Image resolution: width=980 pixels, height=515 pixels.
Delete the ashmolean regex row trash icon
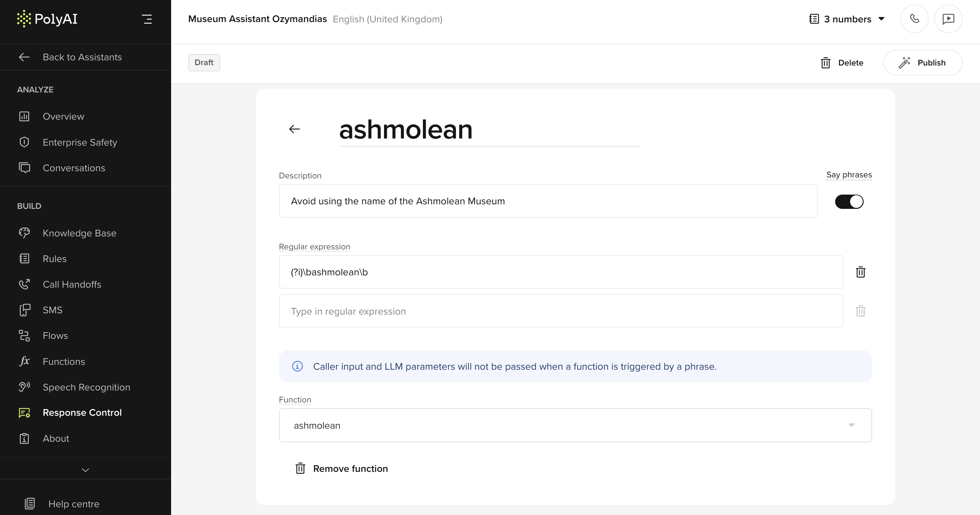[x=860, y=272]
